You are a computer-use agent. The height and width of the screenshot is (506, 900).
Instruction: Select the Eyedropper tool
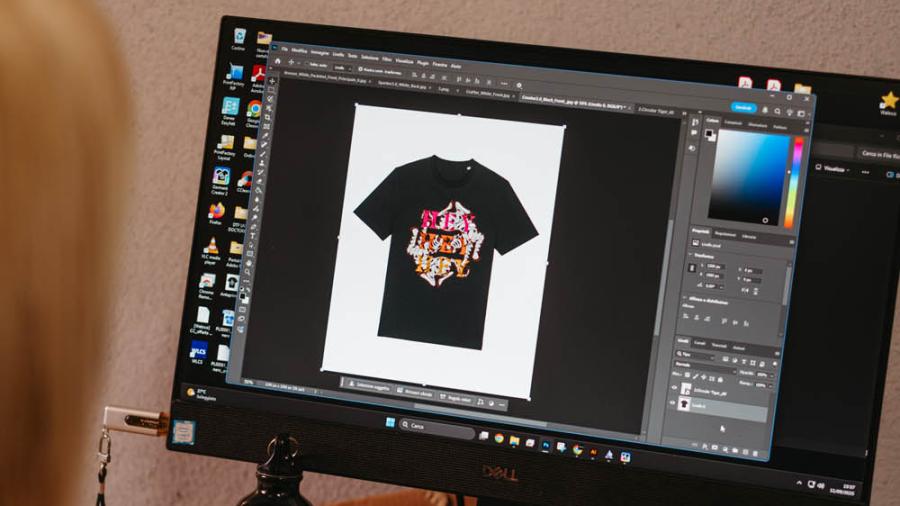pyautogui.click(x=265, y=135)
